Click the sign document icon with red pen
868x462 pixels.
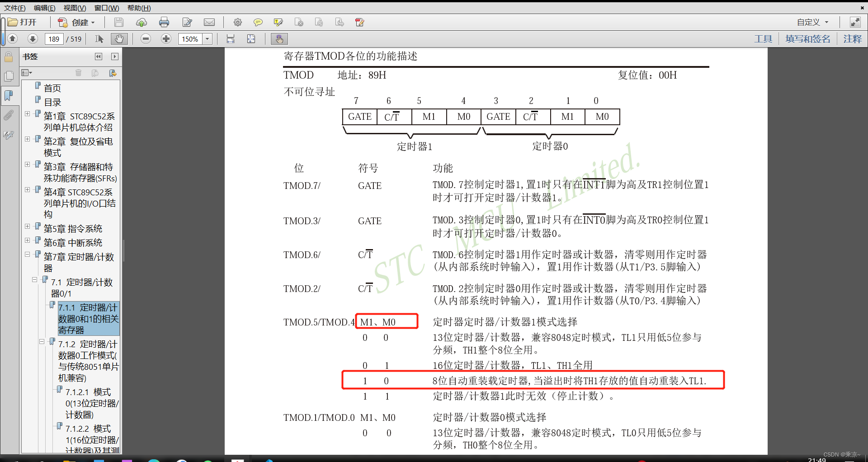[360, 22]
